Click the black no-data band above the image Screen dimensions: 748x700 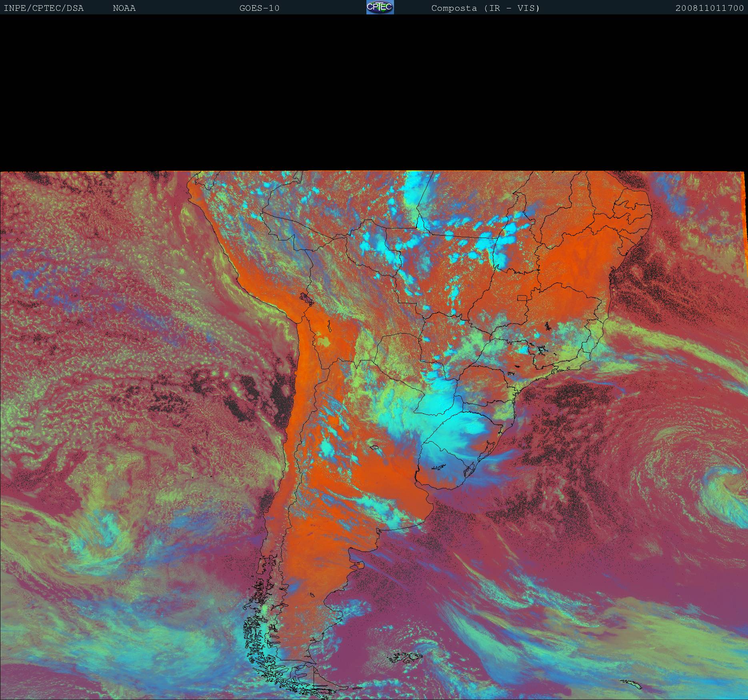coord(374,92)
